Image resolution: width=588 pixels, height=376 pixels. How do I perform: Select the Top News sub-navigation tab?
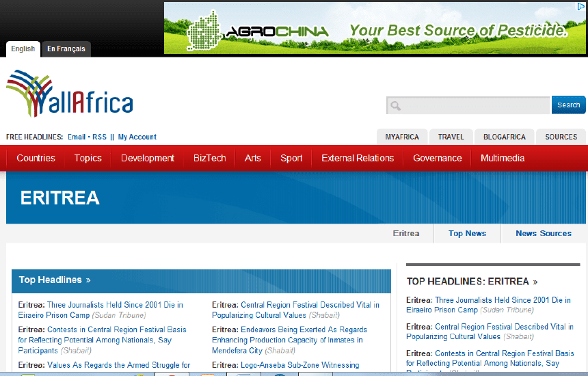click(467, 234)
